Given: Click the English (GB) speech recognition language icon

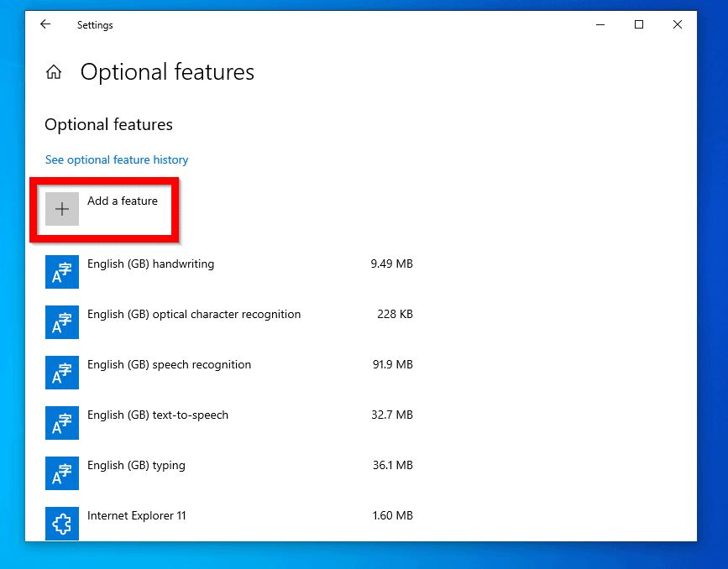Looking at the screenshot, I should pyautogui.click(x=61, y=373).
